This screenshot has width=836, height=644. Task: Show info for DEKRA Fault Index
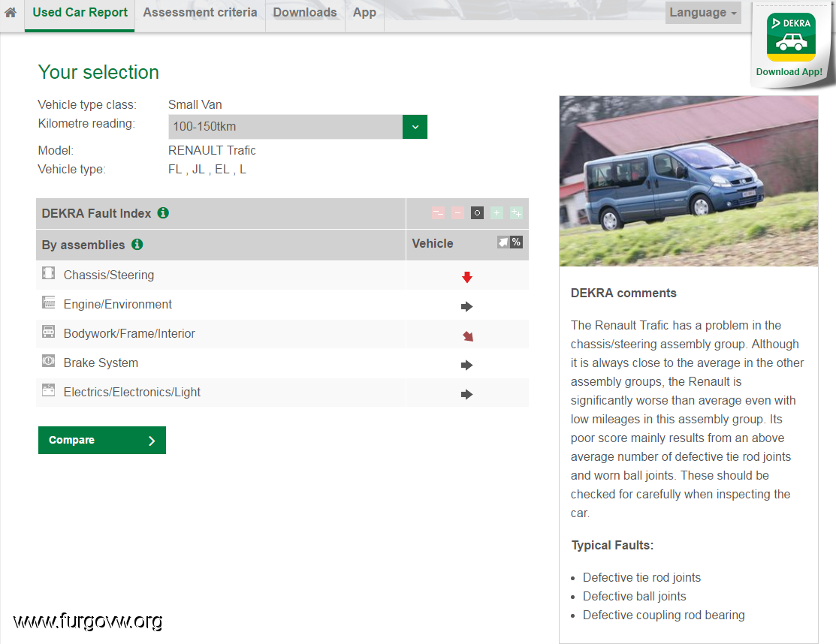point(163,213)
